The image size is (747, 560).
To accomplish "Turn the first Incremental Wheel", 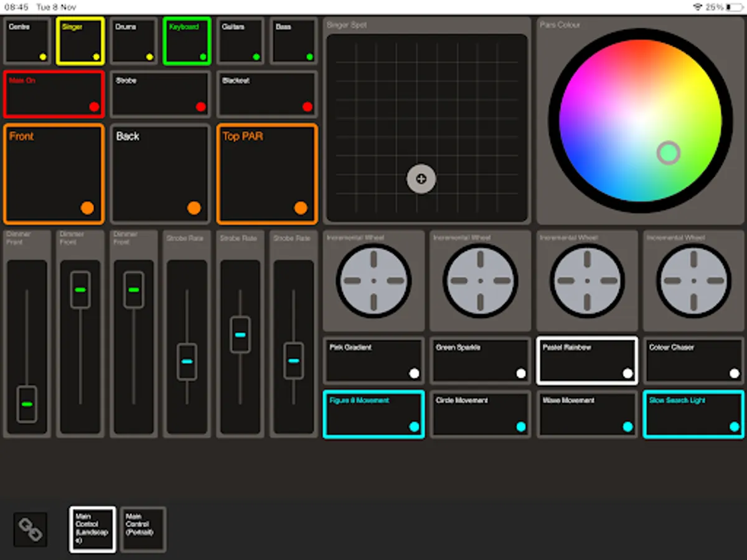I will pyautogui.click(x=374, y=280).
